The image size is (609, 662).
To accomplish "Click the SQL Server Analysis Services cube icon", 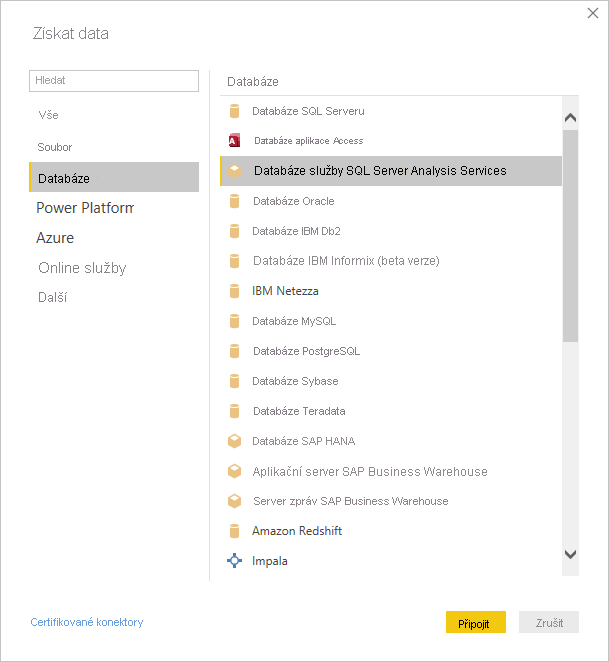I will tap(235, 171).
